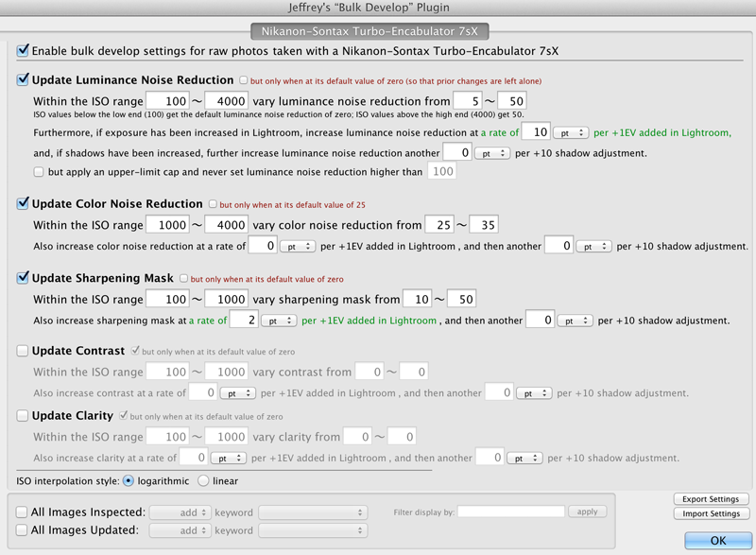This screenshot has height=555, width=756.
Task: Click luminance upper-limit cap value field 100
Action: (x=441, y=171)
